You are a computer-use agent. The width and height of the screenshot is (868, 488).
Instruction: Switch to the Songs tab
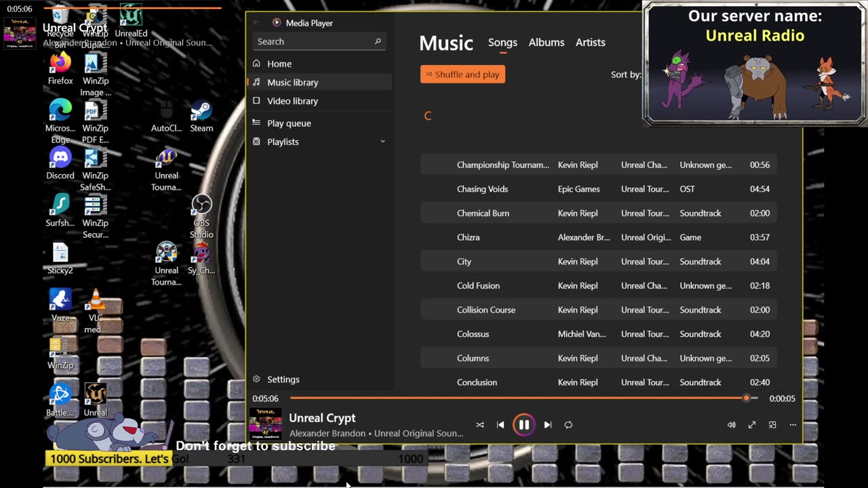coord(502,43)
